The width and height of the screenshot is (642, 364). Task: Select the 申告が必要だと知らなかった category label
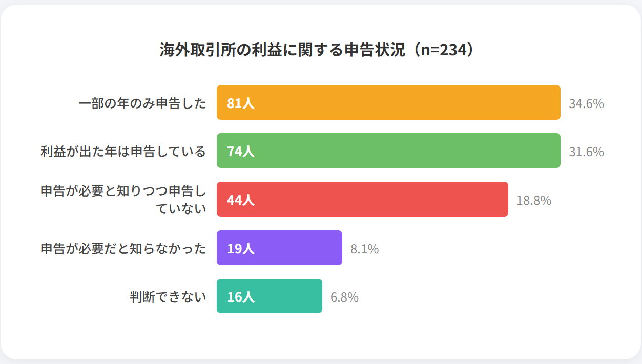point(123,249)
